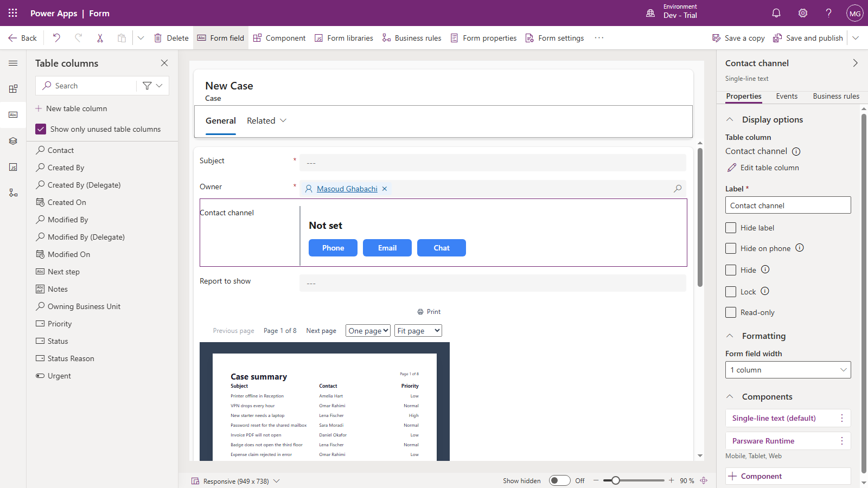Open the Tree view layers icon
Viewport: 868px width, 488px height.
13,141
